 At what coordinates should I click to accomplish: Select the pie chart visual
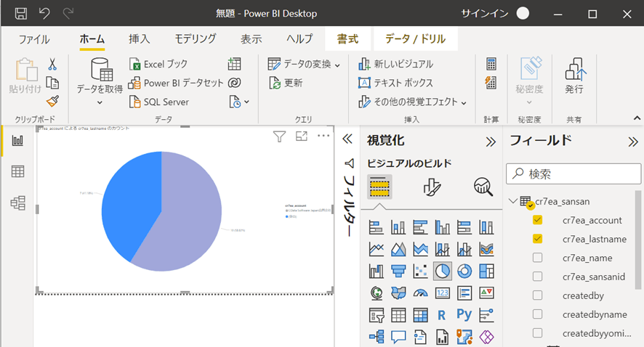coord(443,271)
